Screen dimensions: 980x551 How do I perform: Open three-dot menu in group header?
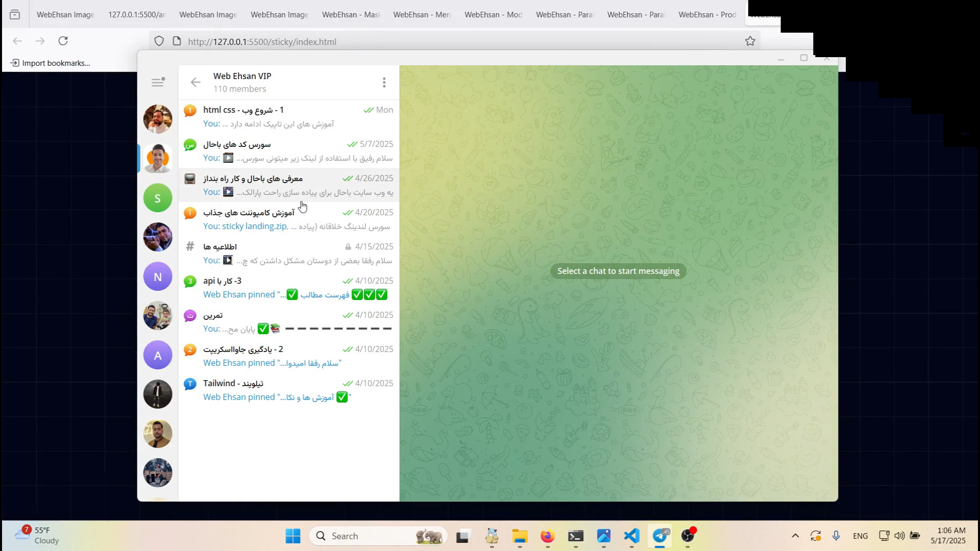pyautogui.click(x=384, y=82)
